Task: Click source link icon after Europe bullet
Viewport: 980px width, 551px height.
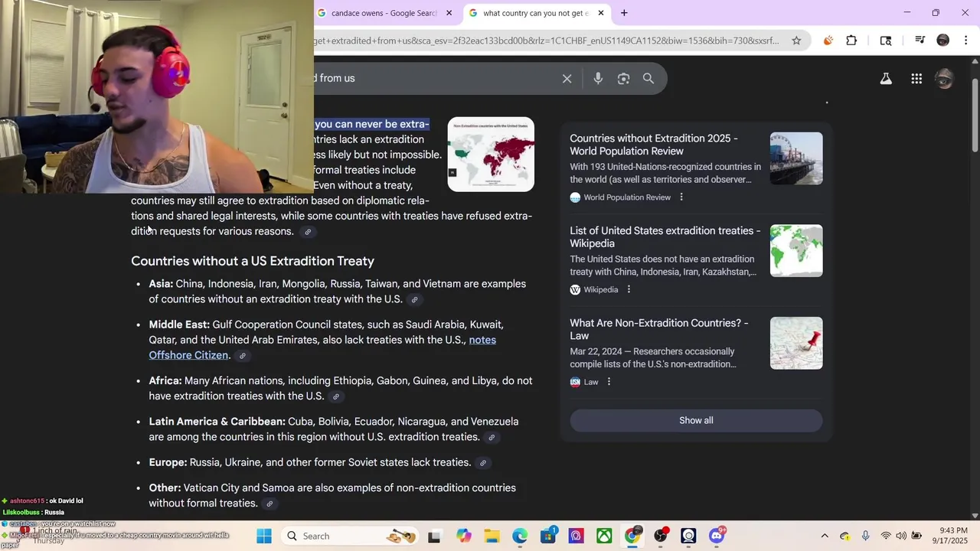Action: tap(482, 463)
